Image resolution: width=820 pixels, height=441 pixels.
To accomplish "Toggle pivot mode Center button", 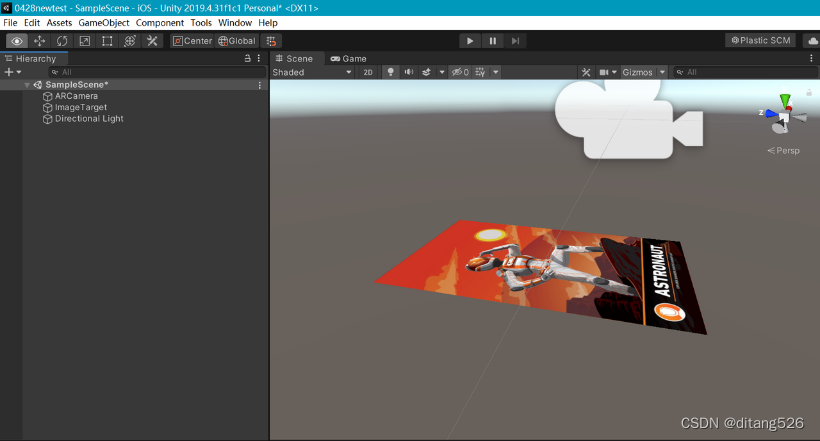I will [192, 41].
